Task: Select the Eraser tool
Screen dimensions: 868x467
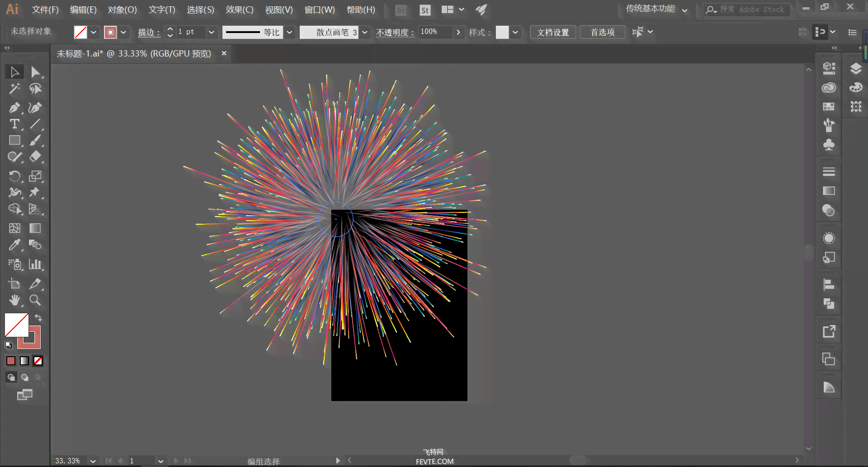Action: (35, 157)
